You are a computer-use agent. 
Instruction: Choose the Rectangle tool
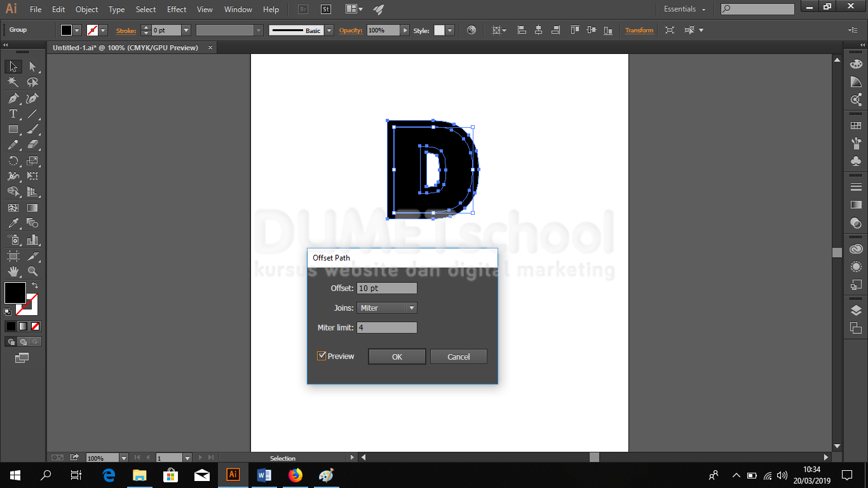[x=13, y=129]
